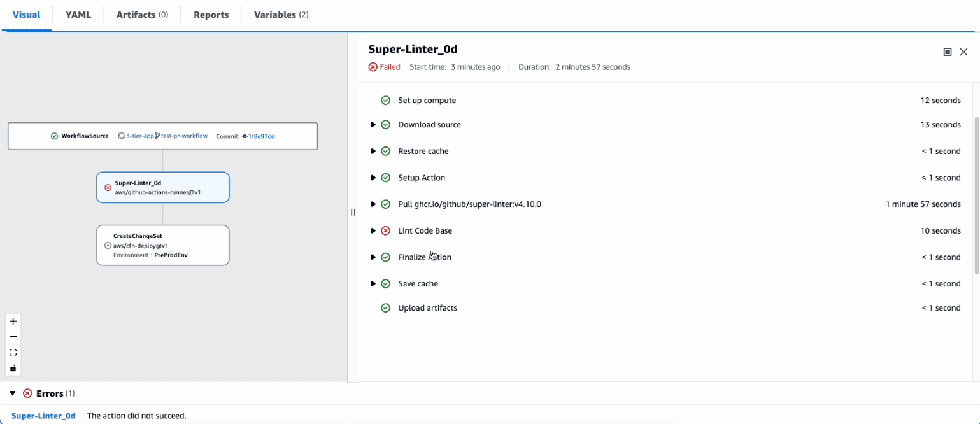Expand the Download source step

pos(373,125)
